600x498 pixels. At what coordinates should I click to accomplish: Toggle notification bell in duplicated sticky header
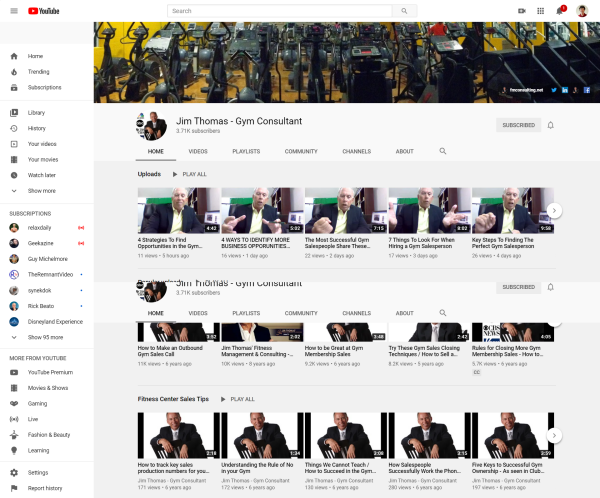click(550, 287)
